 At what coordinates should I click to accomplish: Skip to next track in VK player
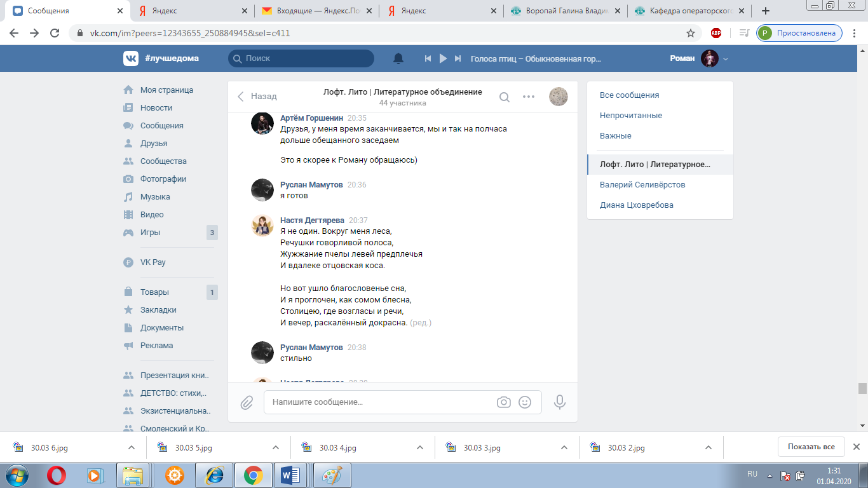coord(458,58)
